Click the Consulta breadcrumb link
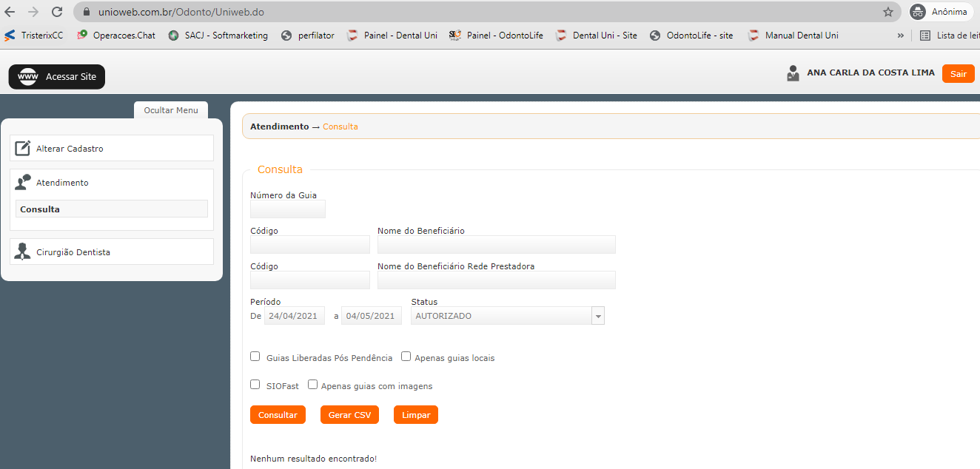This screenshot has height=469, width=980. coord(340,126)
